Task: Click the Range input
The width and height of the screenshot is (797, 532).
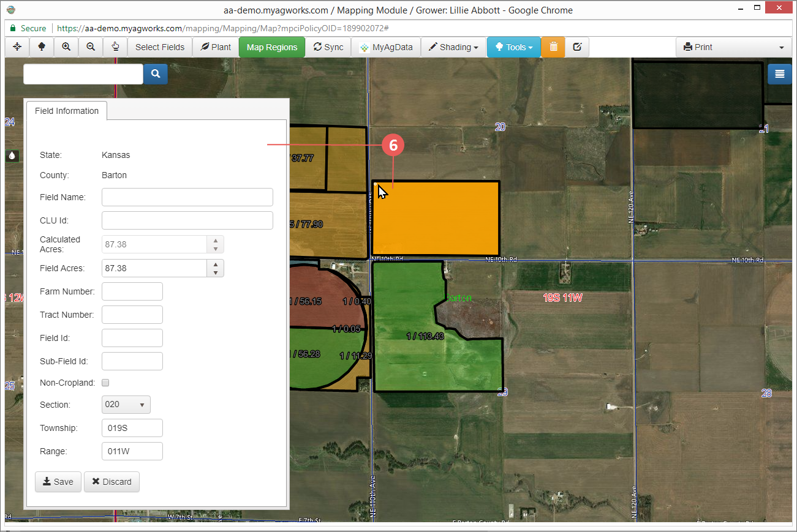Action: [132, 451]
